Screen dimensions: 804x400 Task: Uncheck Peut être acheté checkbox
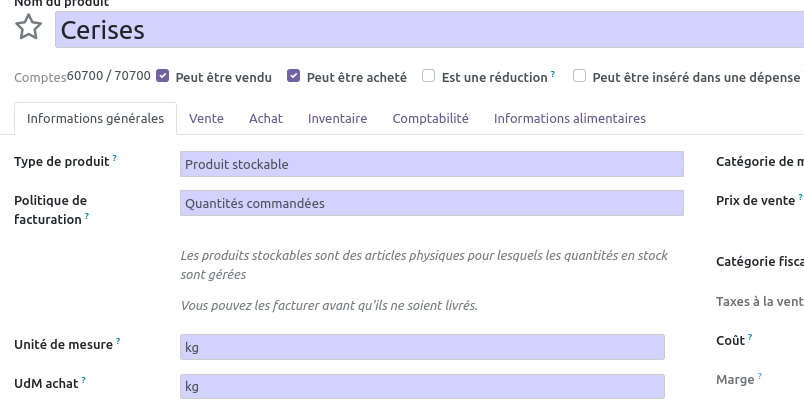coord(293,76)
